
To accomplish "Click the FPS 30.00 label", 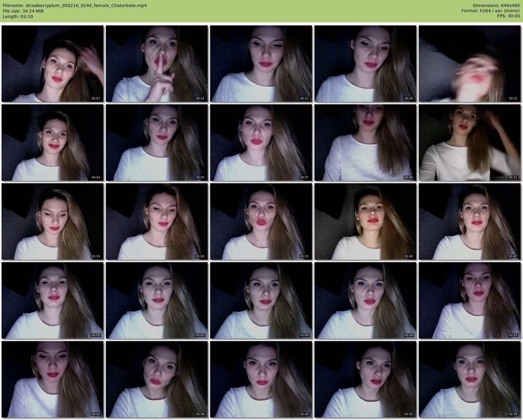I will point(508,16).
